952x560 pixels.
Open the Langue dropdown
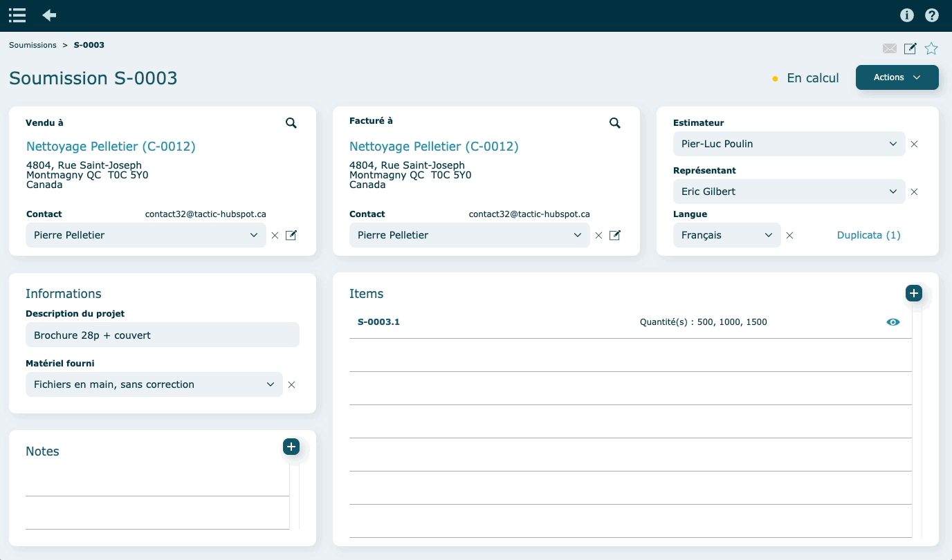tap(726, 235)
